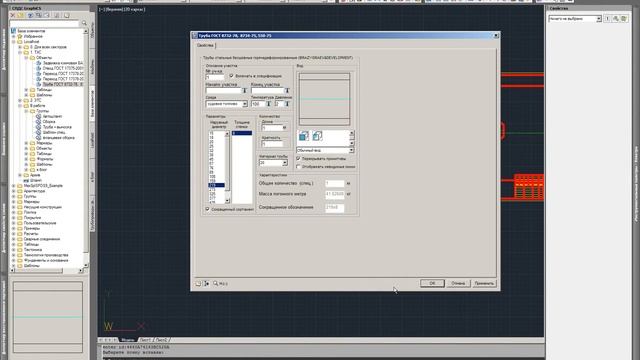Click the element tree horizontal scrollbar
Viewport: 640px width, 360px height.
point(46,270)
